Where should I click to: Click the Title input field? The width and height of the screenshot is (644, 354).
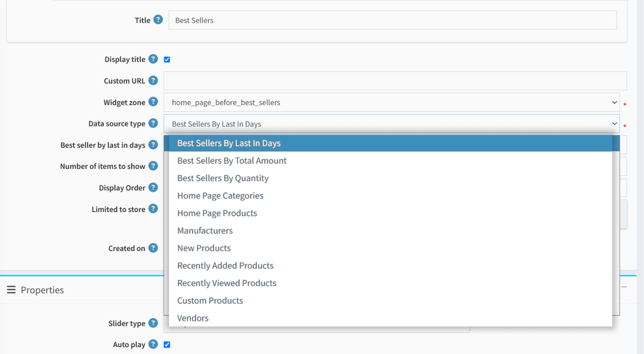[393, 20]
